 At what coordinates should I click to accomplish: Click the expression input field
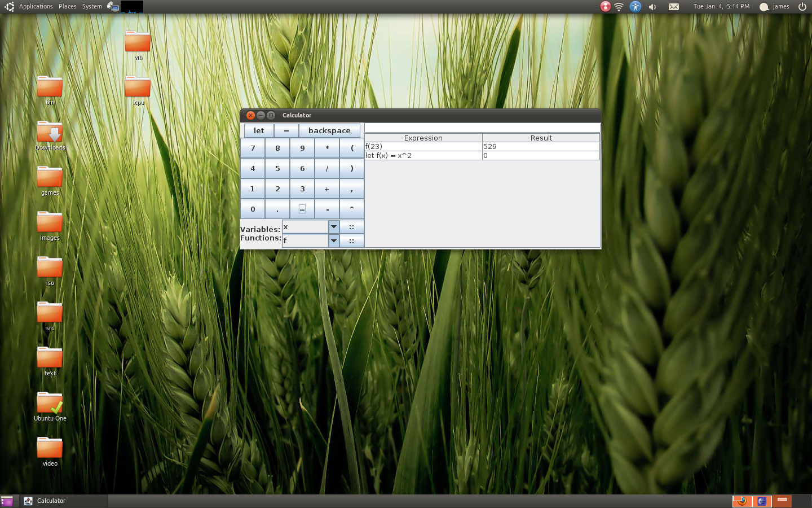(482, 128)
